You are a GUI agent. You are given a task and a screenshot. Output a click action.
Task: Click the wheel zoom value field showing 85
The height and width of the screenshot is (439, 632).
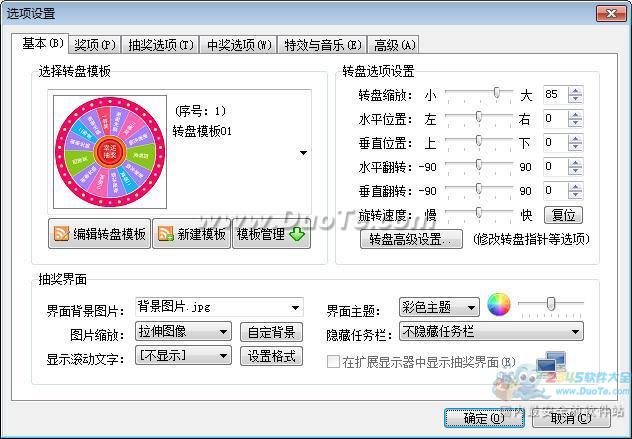coord(554,94)
